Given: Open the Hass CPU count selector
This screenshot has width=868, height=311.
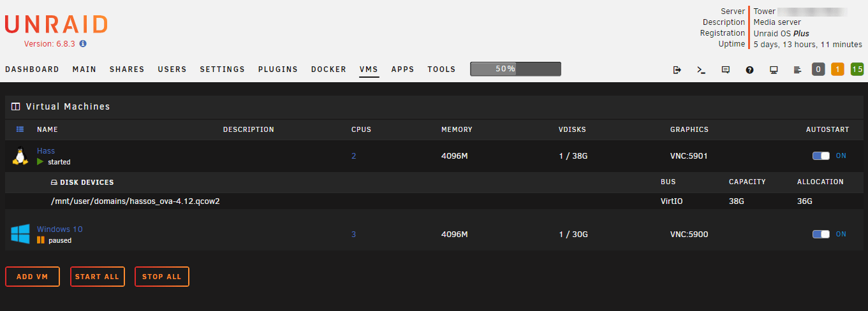Looking at the screenshot, I should (x=354, y=156).
